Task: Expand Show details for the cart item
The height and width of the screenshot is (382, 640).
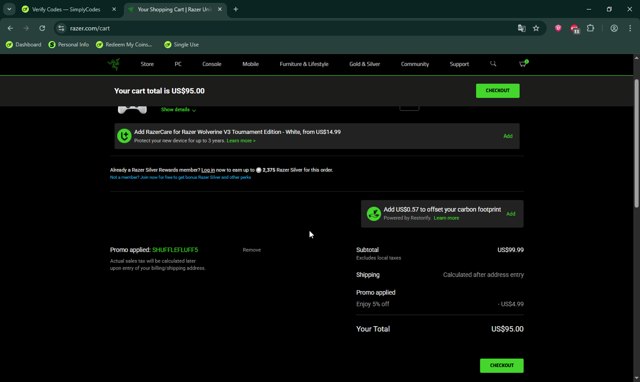Action: click(x=178, y=109)
